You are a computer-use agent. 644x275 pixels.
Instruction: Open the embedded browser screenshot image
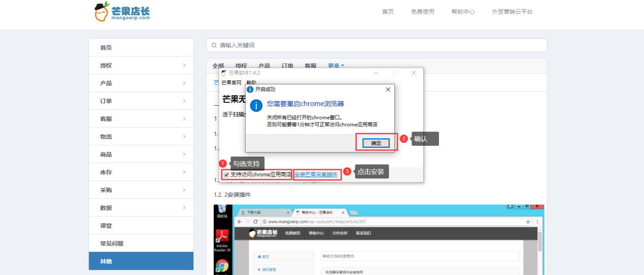379,240
